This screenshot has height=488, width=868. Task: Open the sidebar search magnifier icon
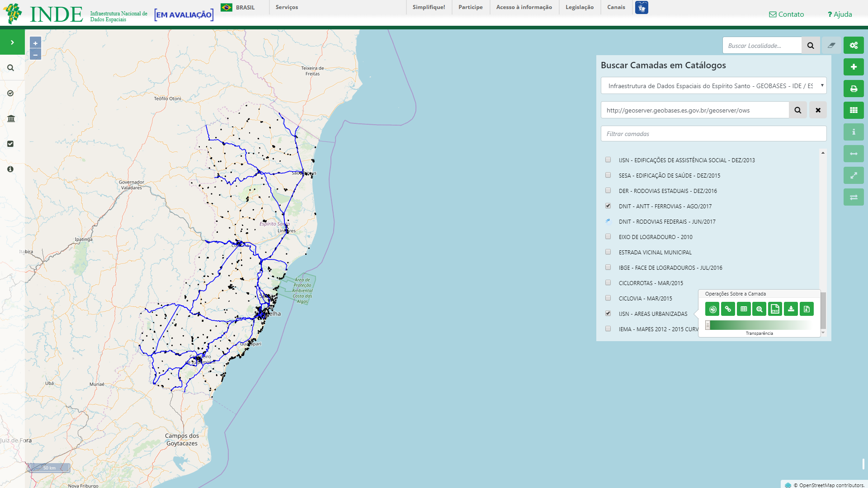point(10,68)
